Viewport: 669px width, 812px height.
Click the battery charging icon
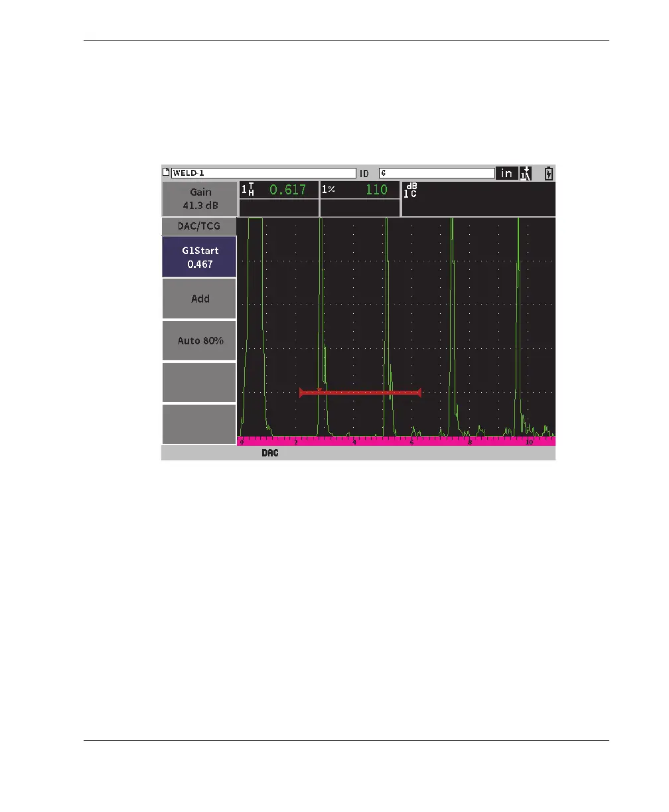click(549, 172)
